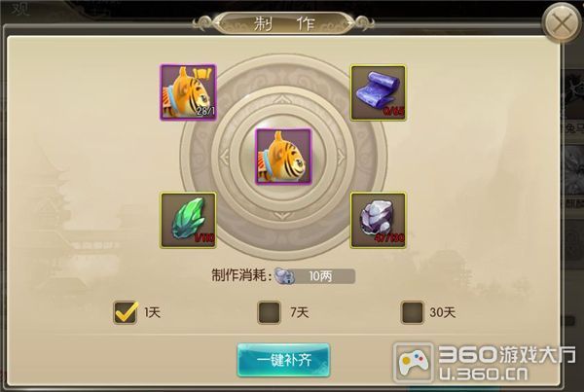
Task: Select the 7天 label text
Action: [x=300, y=312]
